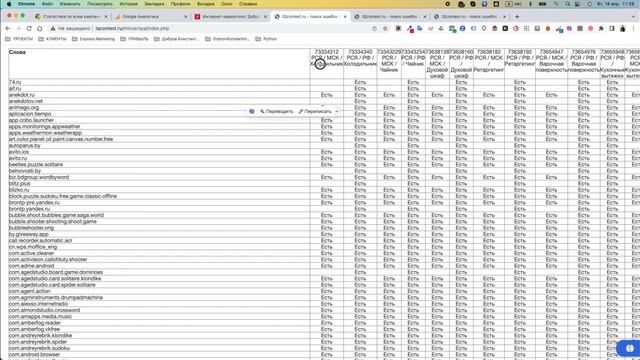The width and height of the screenshot is (640, 360).
Task: Click the Google Translate extension icon
Action: tap(420, 29)
